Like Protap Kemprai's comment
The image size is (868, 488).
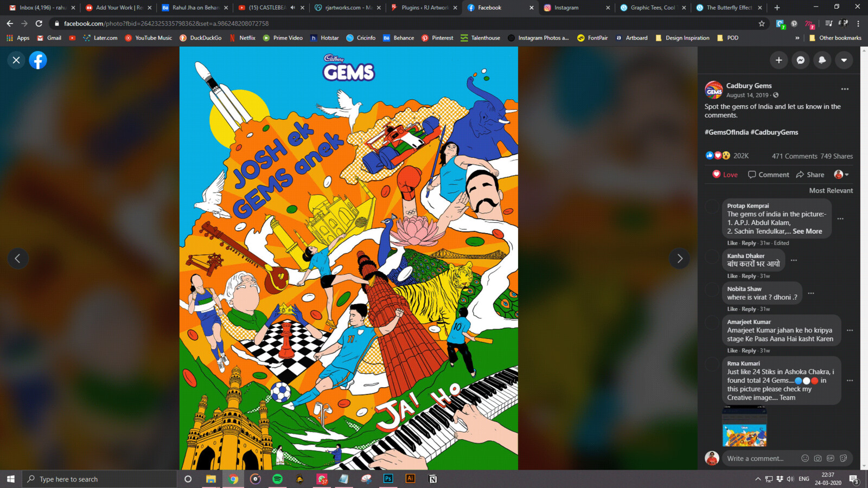click(x=732, y=243)
